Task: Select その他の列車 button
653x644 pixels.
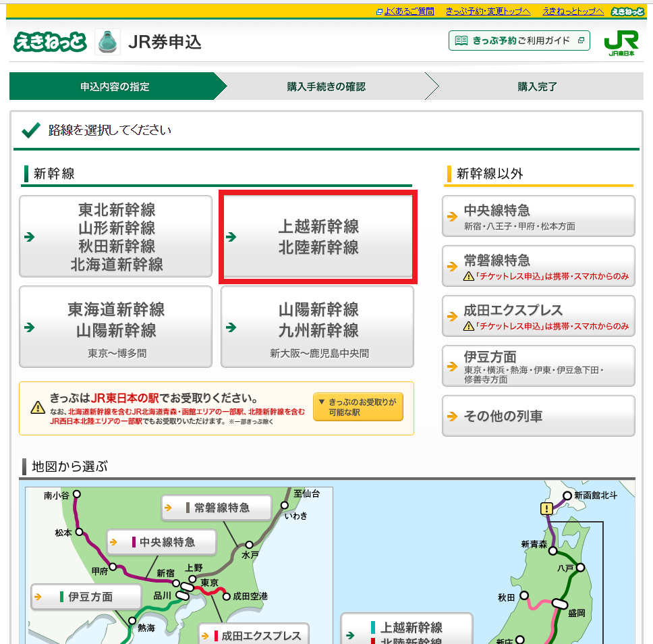Action: click(x=538, y=416)
